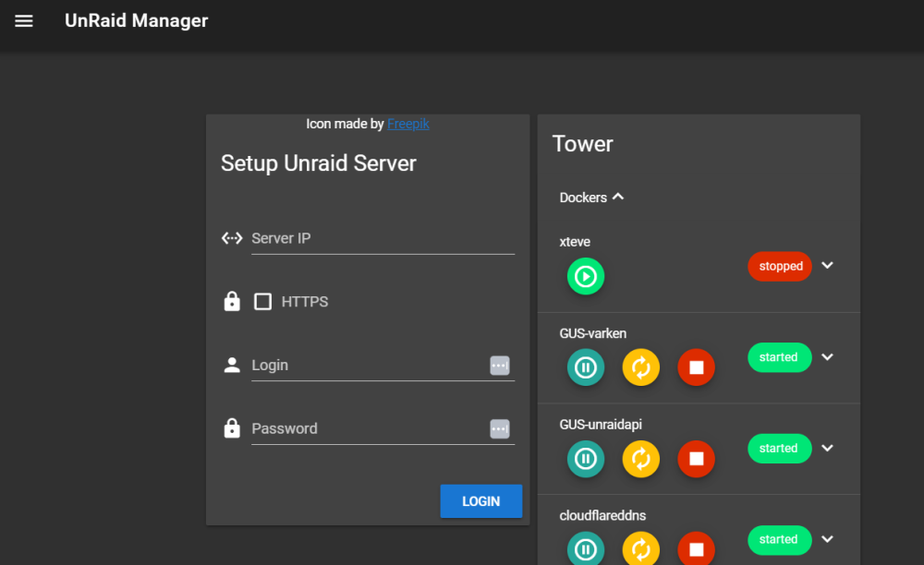The width and height of the screenshot is (924, 565).
Task: Restart the GUS-varken container
Action: [640, 367]
